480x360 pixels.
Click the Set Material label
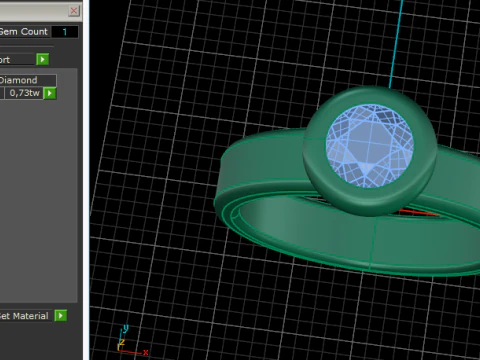(x=24, y=316)
